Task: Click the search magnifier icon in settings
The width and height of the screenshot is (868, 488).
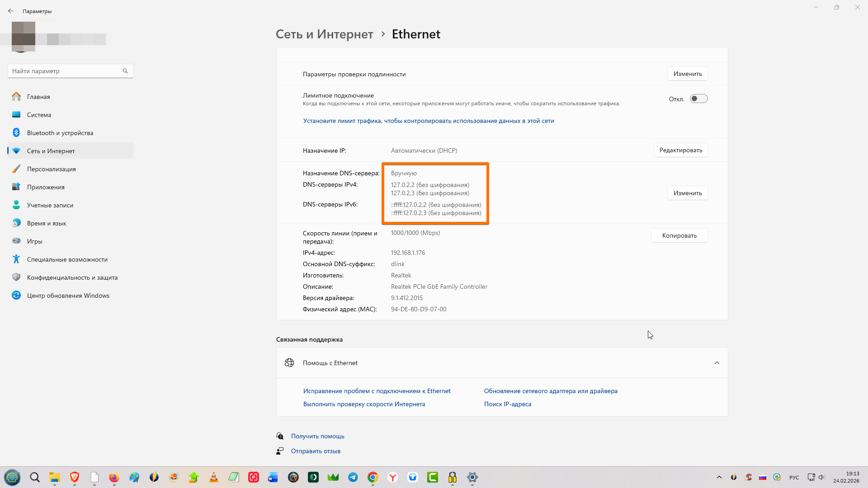Action: point(125,71)
